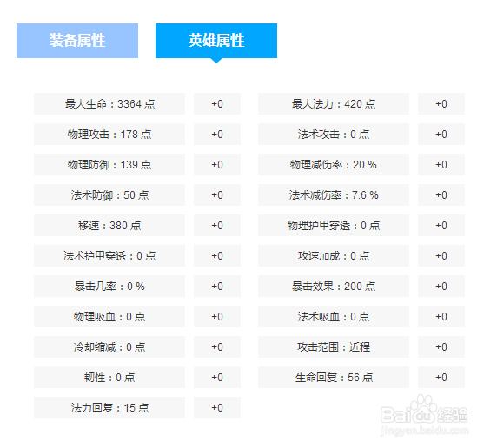Click +0 value beside 物理减伤率

click(441, 165)
